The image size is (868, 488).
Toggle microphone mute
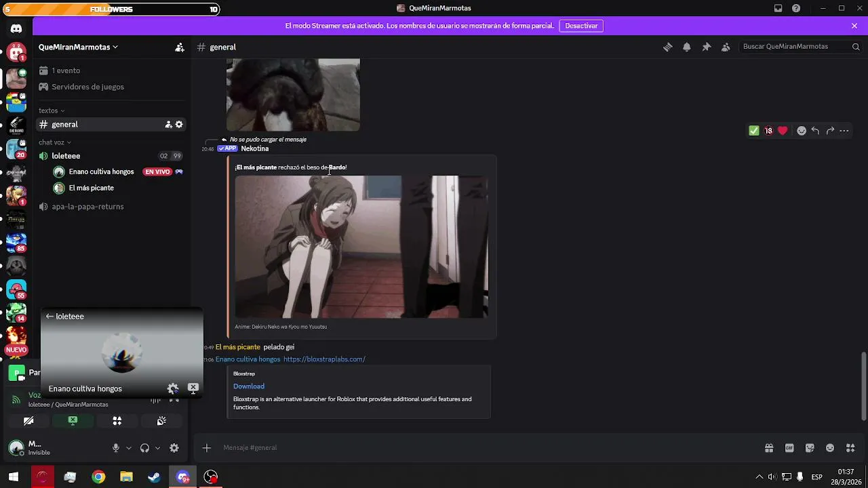tap(116, 448)
